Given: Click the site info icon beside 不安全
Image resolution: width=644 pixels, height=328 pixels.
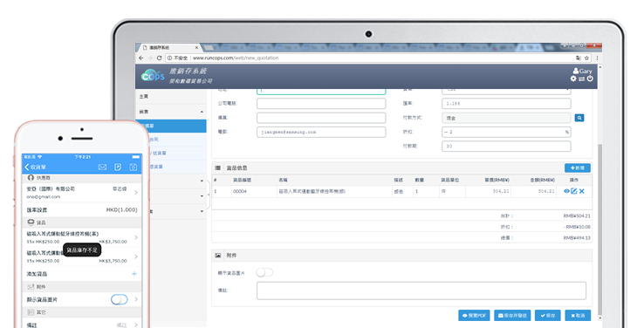Looking at the screenshot, I should coord(169,58).
